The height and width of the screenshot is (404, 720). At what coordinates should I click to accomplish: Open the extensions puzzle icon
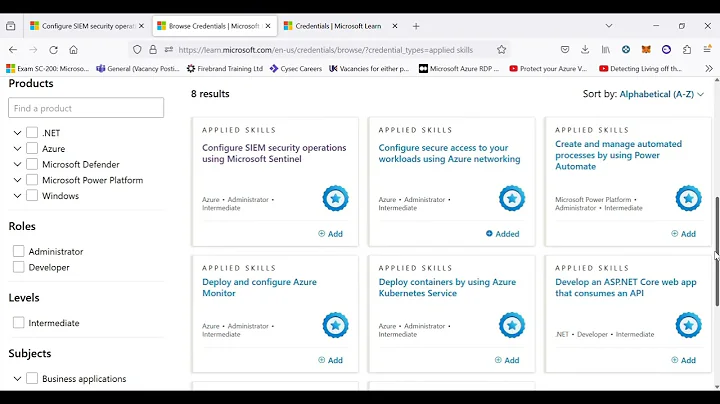687,50
